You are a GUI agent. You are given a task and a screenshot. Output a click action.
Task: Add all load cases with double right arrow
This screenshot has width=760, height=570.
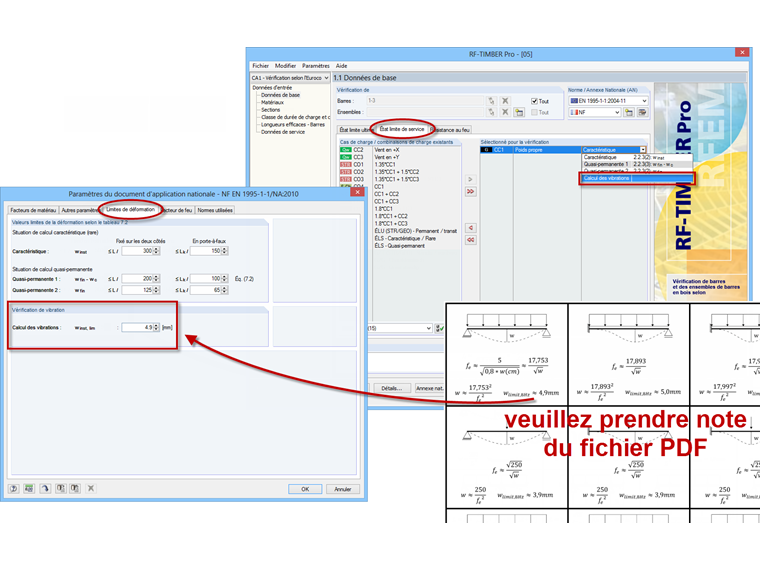(x=470, y=191)
